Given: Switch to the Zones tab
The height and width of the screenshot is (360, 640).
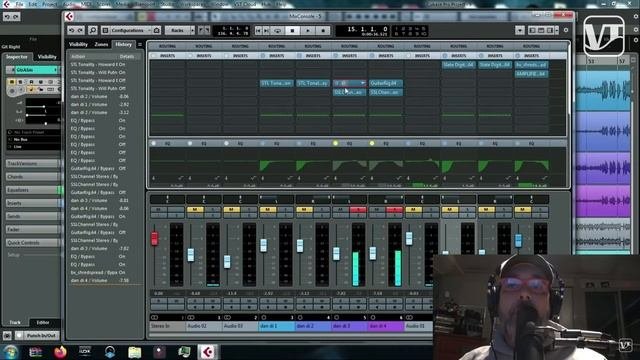Looking at the screenshot, I should pos(101,44).
